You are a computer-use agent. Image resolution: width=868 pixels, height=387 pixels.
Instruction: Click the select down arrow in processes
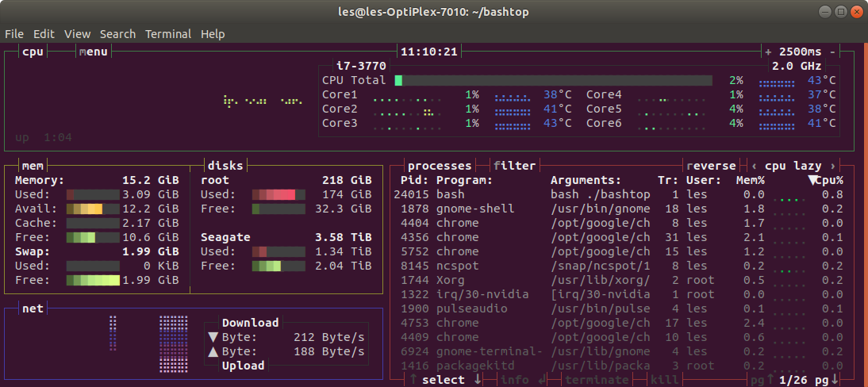click(477, 380)
